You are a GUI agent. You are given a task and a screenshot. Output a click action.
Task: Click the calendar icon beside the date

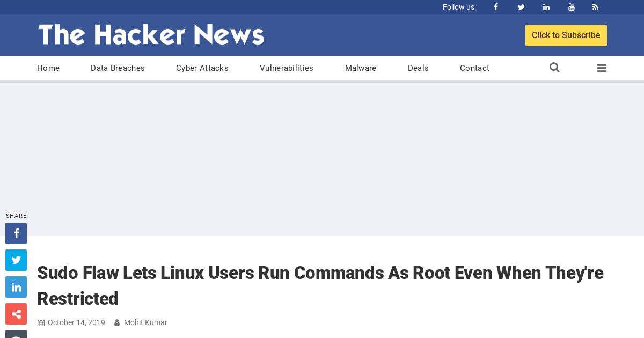coord(41,322)
